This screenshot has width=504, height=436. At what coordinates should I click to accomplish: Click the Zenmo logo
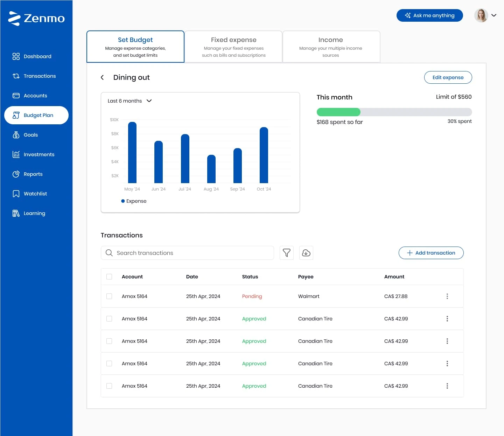pyautogui.click(x=36, y=18)
